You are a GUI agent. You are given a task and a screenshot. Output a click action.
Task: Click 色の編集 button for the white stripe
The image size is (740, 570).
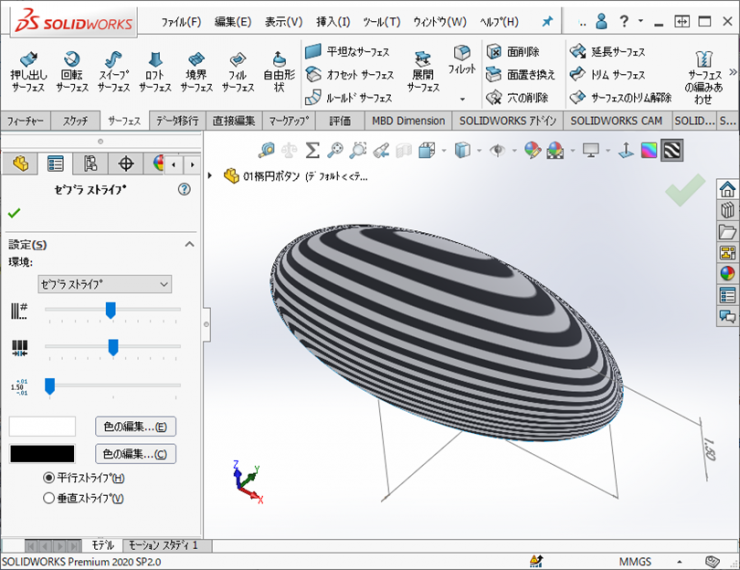click(x=135, y=426)
